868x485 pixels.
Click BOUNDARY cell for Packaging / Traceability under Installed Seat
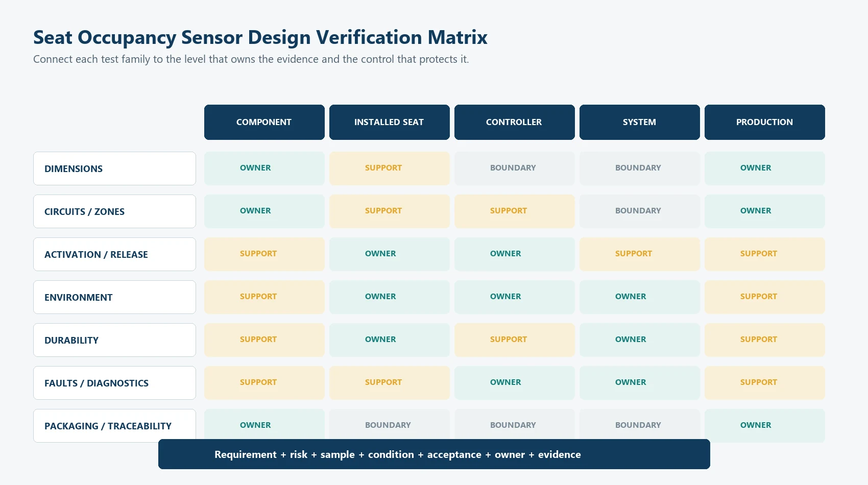[x=390, y=424]
